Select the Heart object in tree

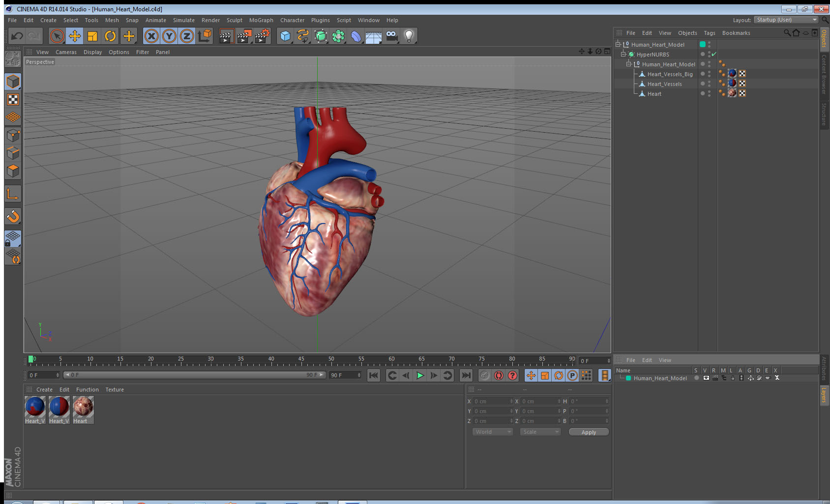click(654, 94)
